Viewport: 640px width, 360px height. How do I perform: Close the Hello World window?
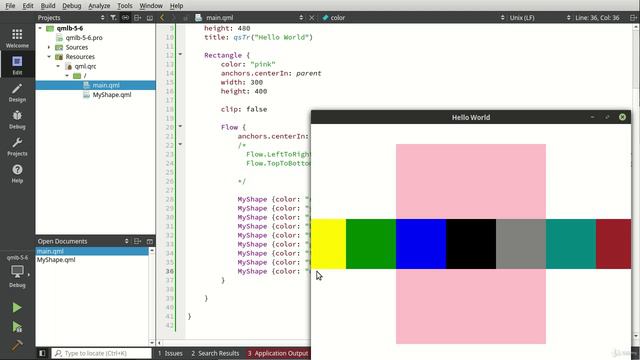(x=622, y=117)
